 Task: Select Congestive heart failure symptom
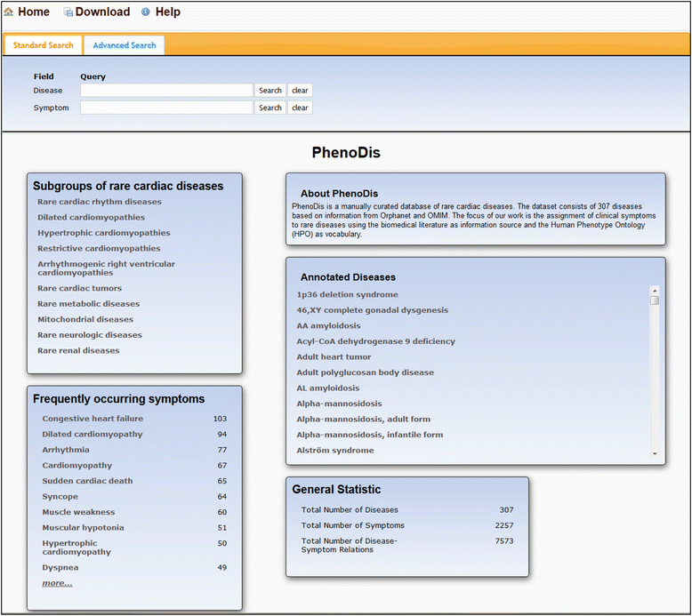93,419
